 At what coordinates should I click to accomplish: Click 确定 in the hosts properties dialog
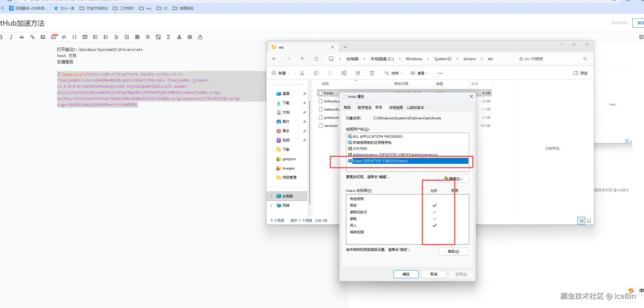click(x=406, y=274)
